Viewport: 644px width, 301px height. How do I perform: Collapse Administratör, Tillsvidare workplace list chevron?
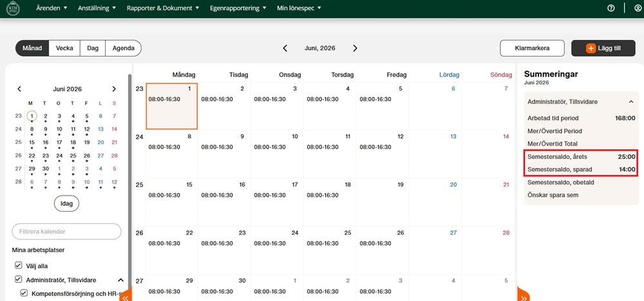(121, 280)
